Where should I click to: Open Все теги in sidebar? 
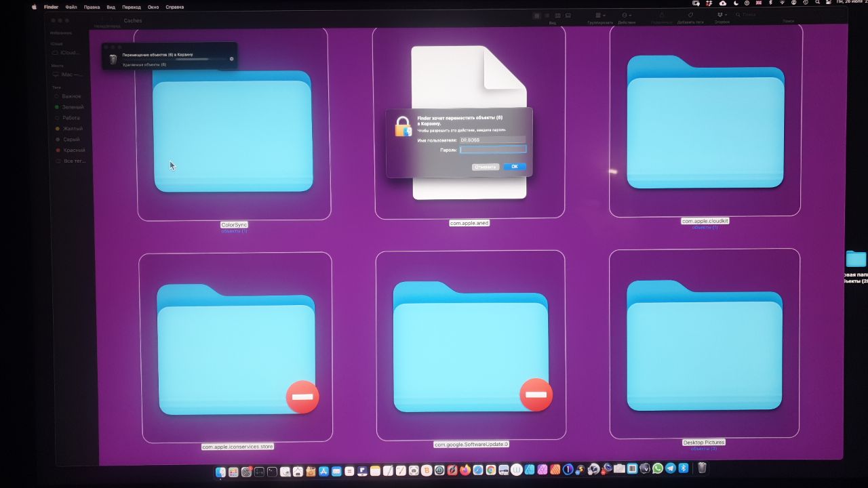70,161
